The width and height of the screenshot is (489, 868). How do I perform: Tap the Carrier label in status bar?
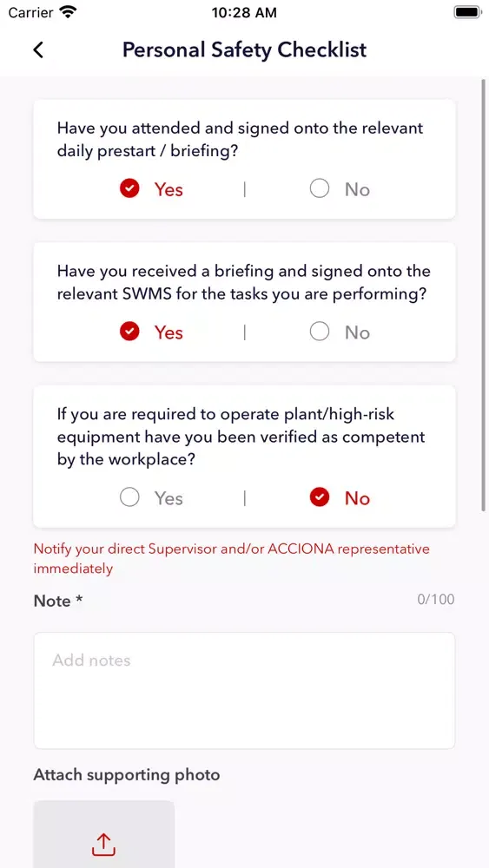(31, 12)
